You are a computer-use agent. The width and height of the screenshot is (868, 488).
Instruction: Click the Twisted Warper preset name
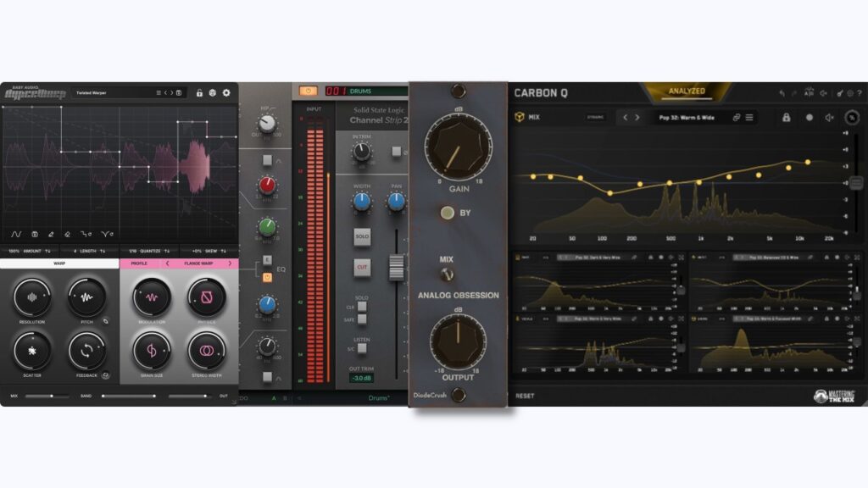tap(92, 93)
